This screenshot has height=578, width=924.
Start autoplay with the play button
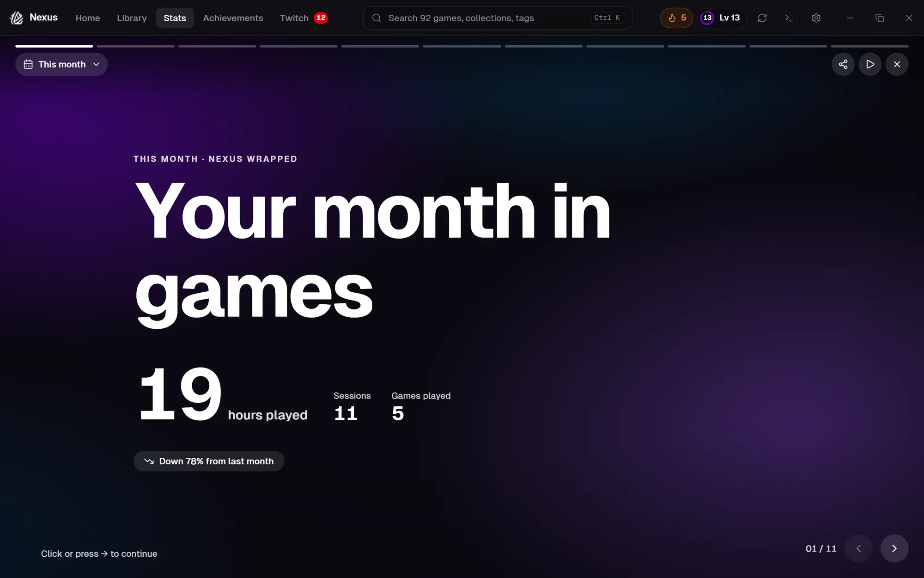pyautogui.click(x=870, y=64)
